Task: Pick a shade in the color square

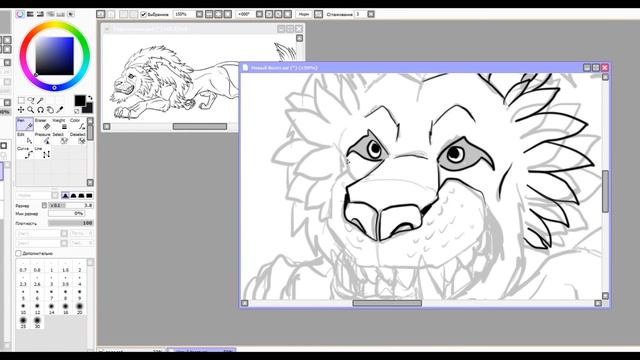Action: pyautogui.click(x=55, y=56)
